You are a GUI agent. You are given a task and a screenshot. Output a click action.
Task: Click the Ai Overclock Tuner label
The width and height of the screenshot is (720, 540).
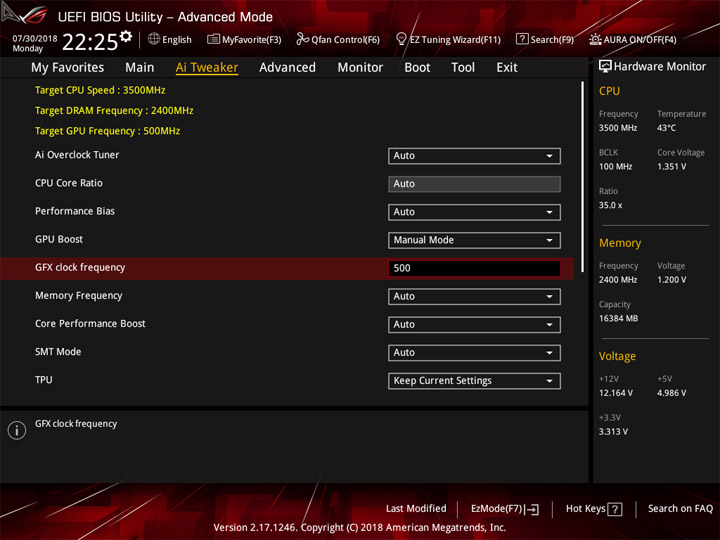(77, 155)
